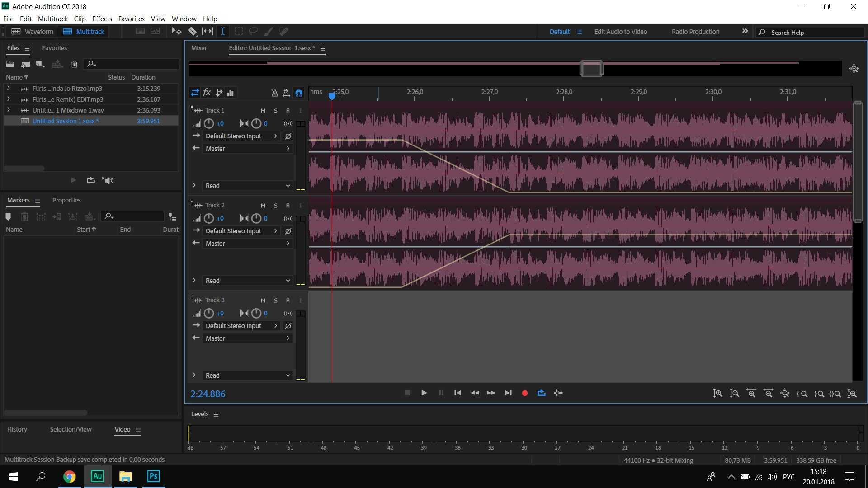
Task: Click the Record button
Action: click(x=524, y=393)
